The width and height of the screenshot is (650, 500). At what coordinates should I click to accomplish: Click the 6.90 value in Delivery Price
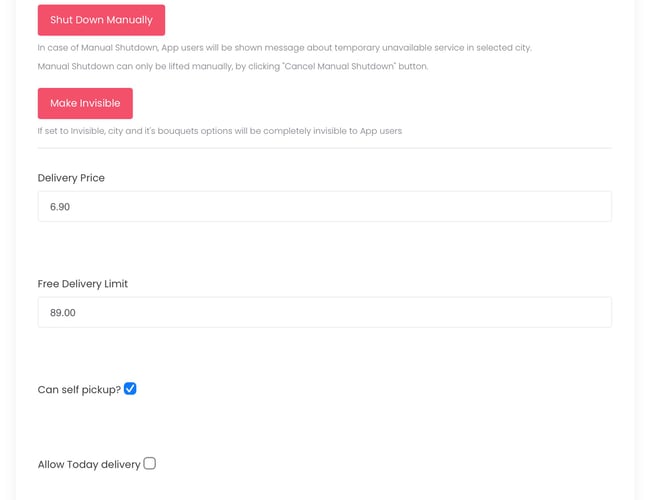[60, 207]
